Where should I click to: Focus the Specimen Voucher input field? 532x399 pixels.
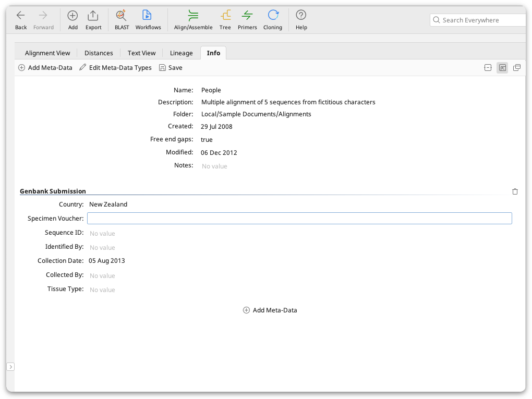tap(299, 218)
